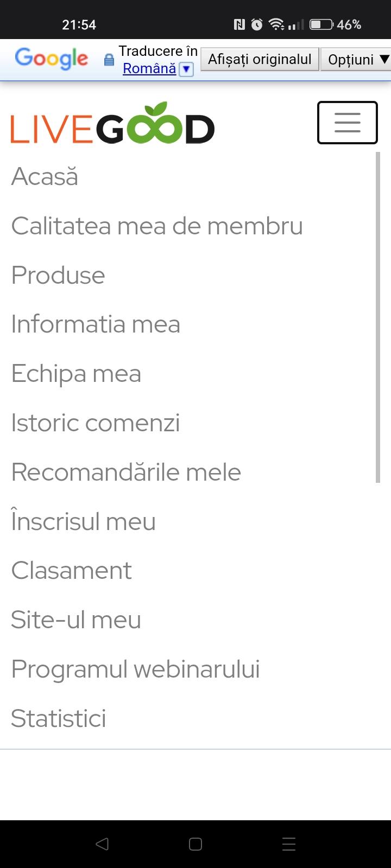The image size is (391, 868).
Task: Tap the lock icon beside translation text
Action: 109,60
